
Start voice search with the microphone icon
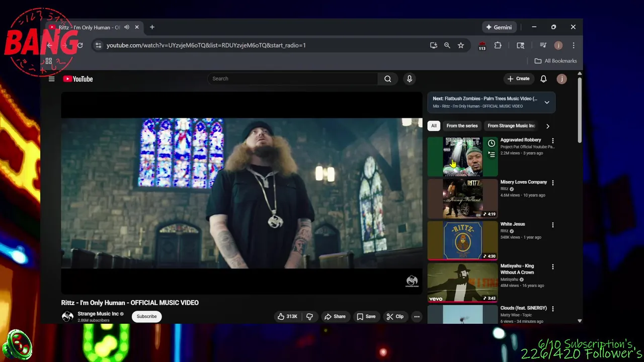409,78
